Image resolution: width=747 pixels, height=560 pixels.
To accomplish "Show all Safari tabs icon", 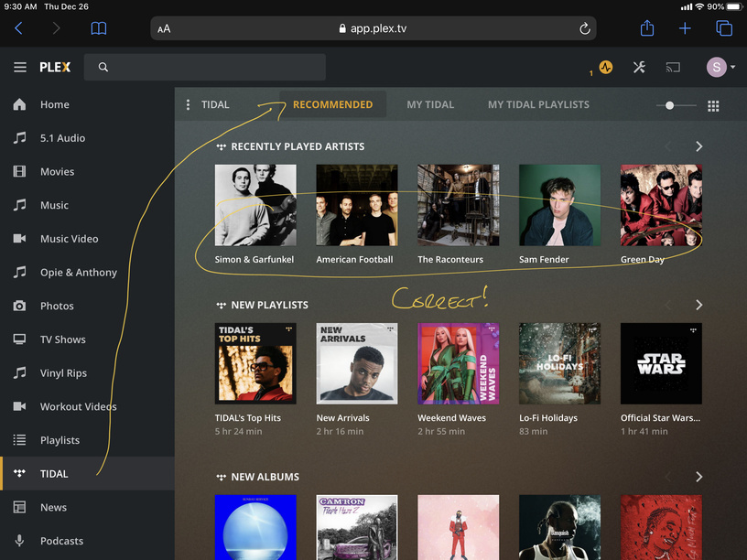I will (x=724, y=28).
